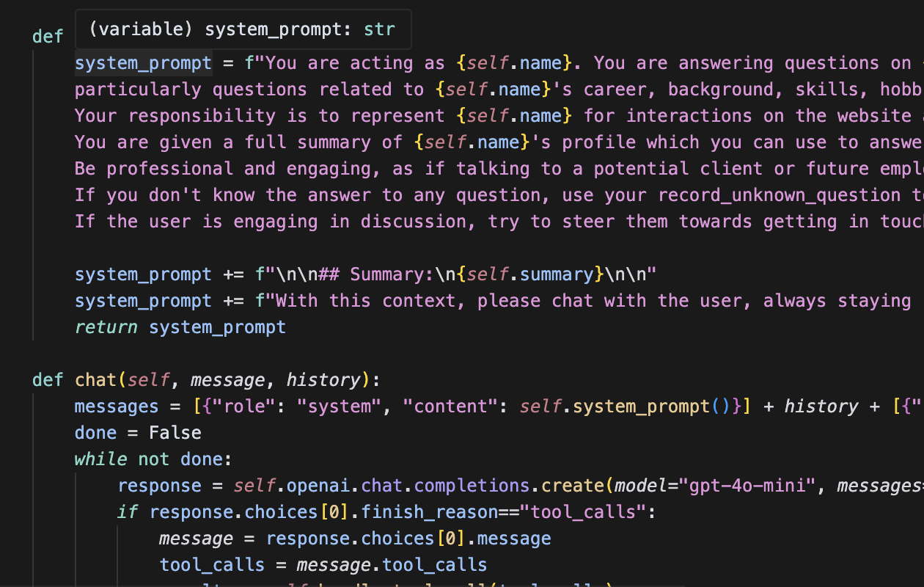Click the system_prompt() call in messages line
The width and height of the screenshot is (924, 587).
point(653,406)
